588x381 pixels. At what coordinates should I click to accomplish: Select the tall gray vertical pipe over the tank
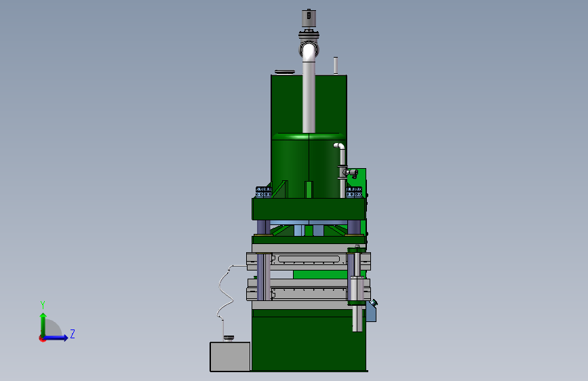309,97
